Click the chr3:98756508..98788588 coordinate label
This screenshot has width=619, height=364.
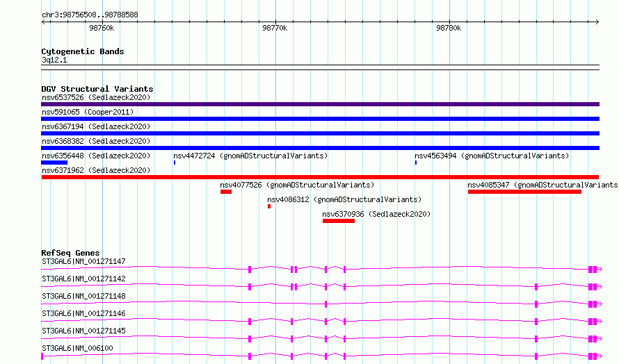(x=90, y=15)
